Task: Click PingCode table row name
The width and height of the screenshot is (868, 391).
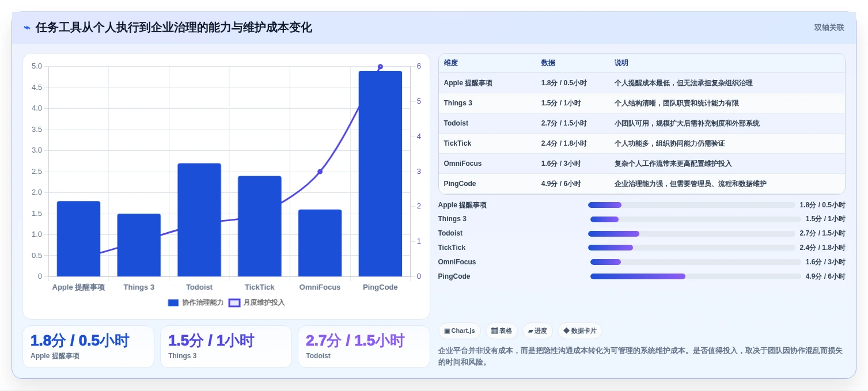Action: [x=460, y=184]
